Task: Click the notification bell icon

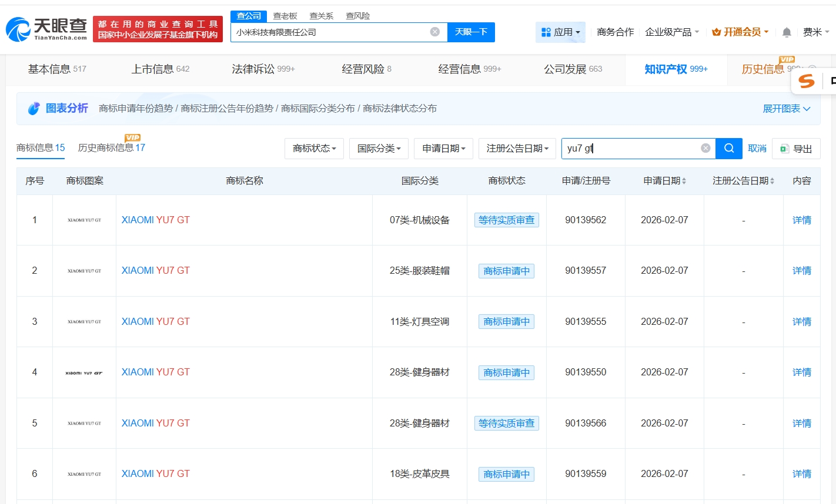Action: (787, 32)
